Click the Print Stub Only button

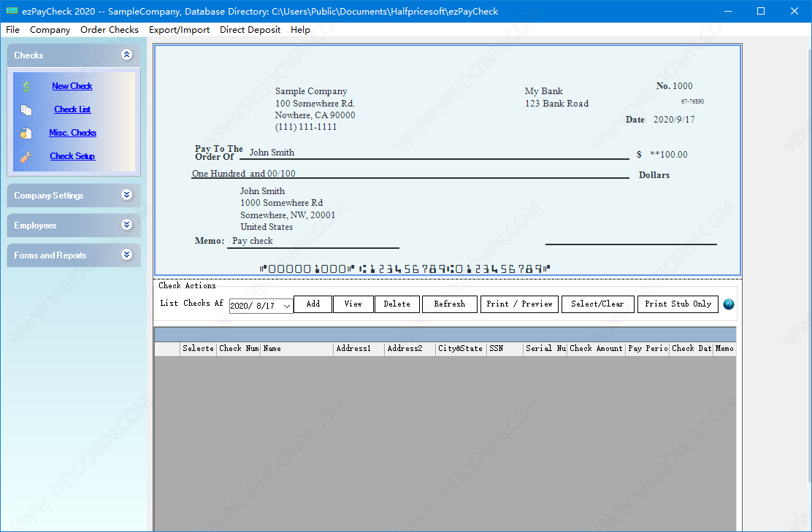tap(678, 304)
